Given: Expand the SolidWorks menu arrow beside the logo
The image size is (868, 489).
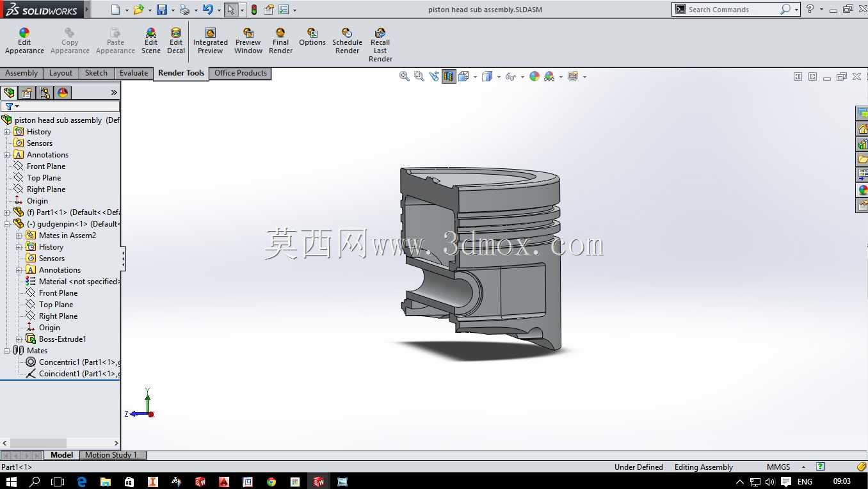Looking at the screenshot, I should pos(87,10).
